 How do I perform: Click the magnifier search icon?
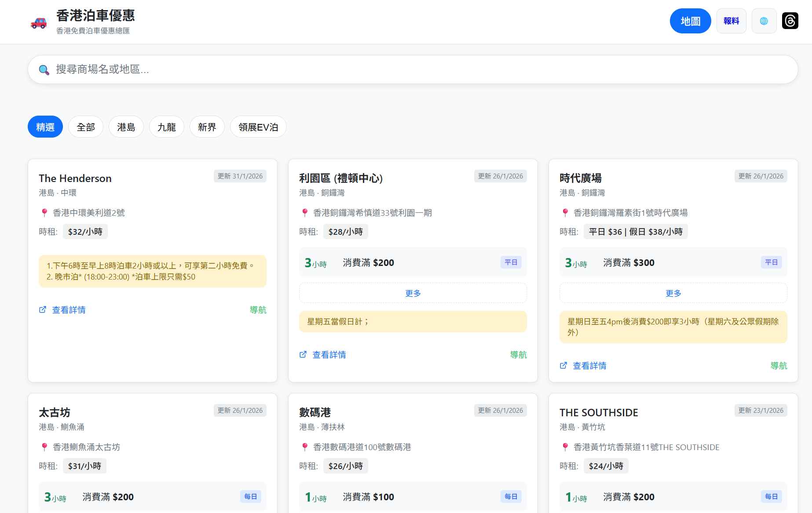click(x=44, y=70)
